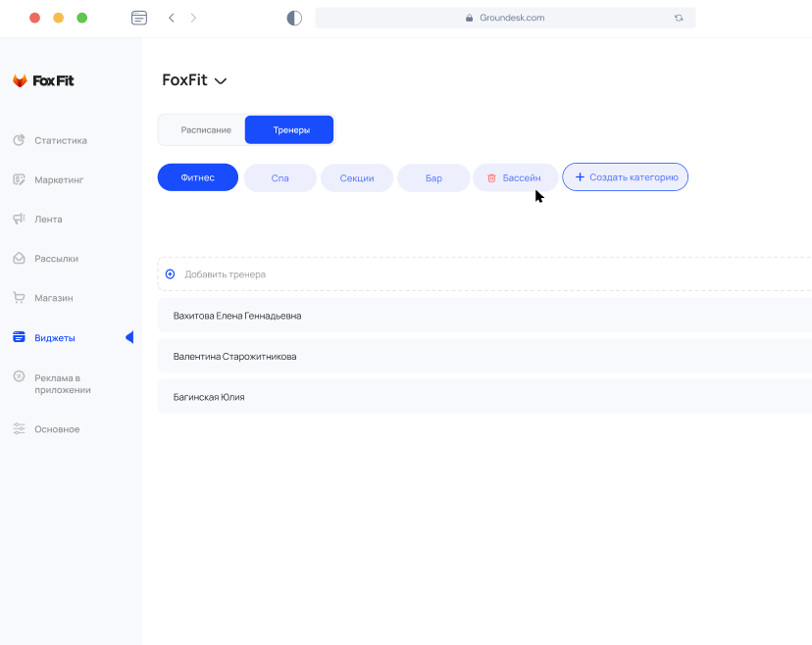
Task: Select the Секции category
Action: tap(357, 178)
